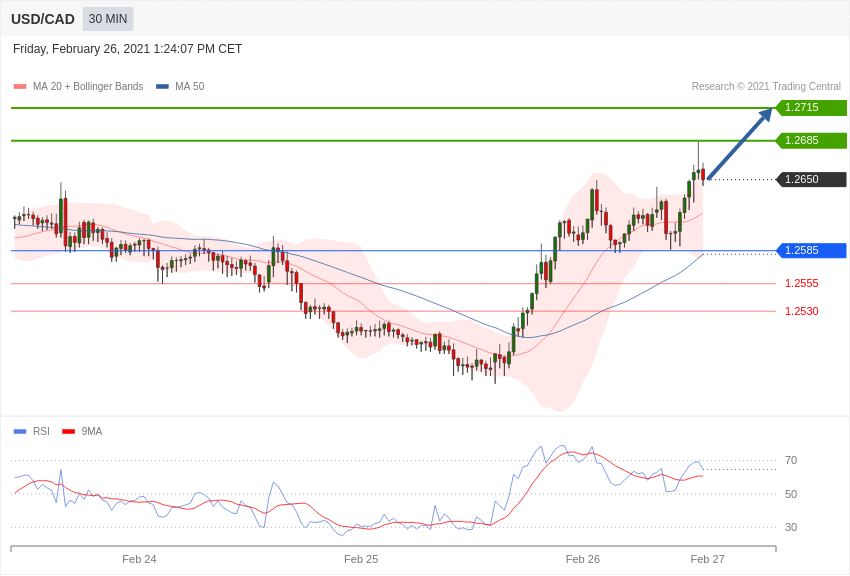Image resolution: width=850 pixels, height=576 pixels.
Task: Click the 30 MIN timeframe badge
Action: [108, 19]
